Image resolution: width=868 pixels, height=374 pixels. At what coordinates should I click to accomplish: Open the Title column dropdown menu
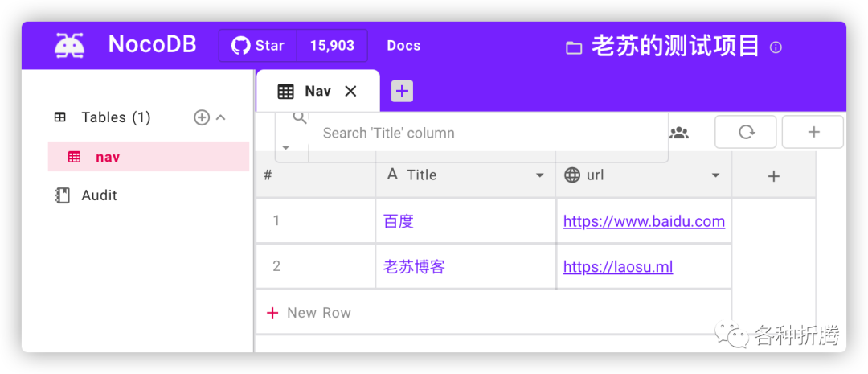540,175
